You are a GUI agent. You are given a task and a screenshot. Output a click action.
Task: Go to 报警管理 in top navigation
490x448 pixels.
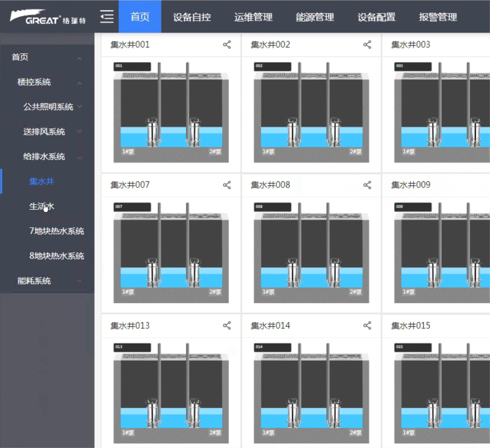[x=438, y=17]
